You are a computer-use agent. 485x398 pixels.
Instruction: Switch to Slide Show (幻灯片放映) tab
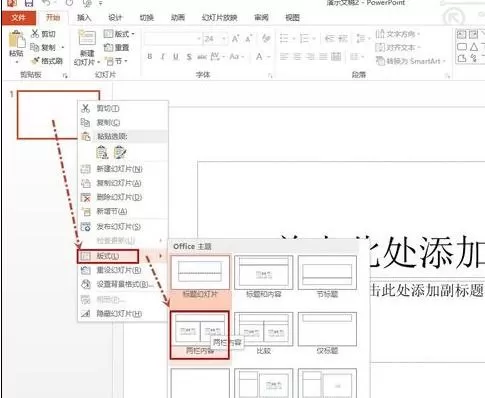click(220, 18)
